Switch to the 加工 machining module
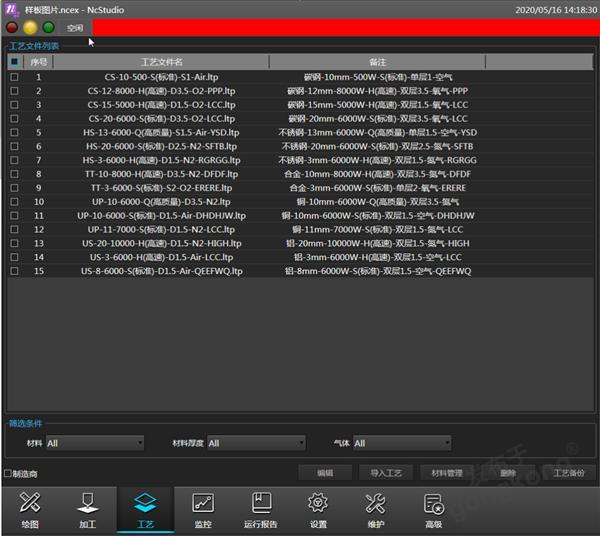 click(87, 509)
